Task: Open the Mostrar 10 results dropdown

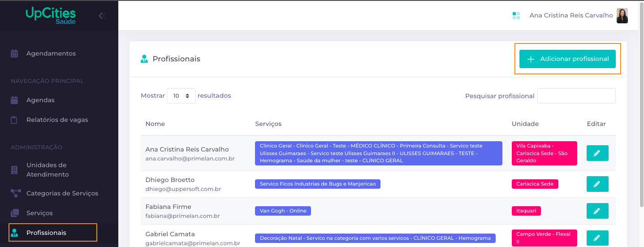Action: coord(181,96)
